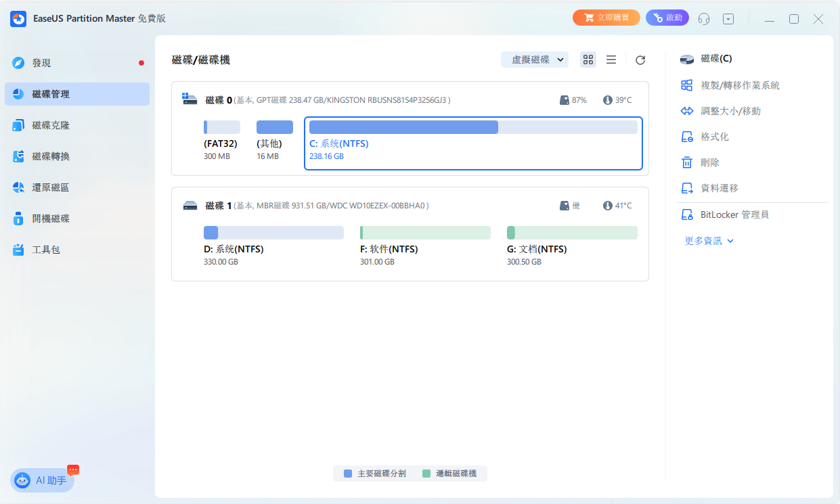Click the 238.16 GB size text
840x504 pixels.
pyautogui.click(x=326, y=156)
